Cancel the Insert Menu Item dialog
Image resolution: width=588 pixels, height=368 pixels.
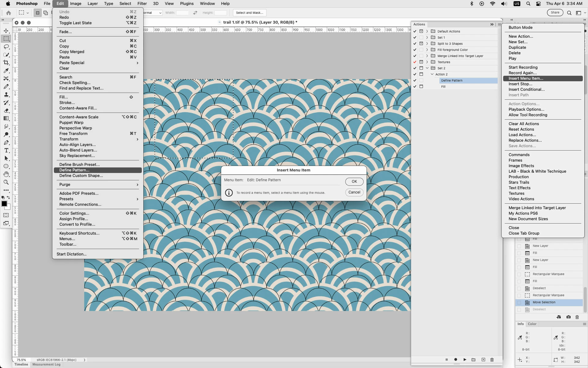(354, 192)
